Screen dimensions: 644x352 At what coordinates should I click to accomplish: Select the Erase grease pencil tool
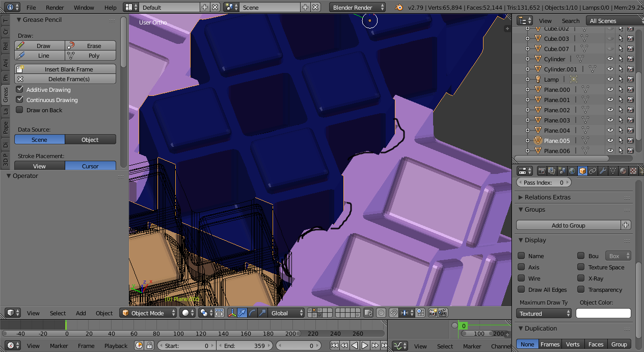pos(91,46)
